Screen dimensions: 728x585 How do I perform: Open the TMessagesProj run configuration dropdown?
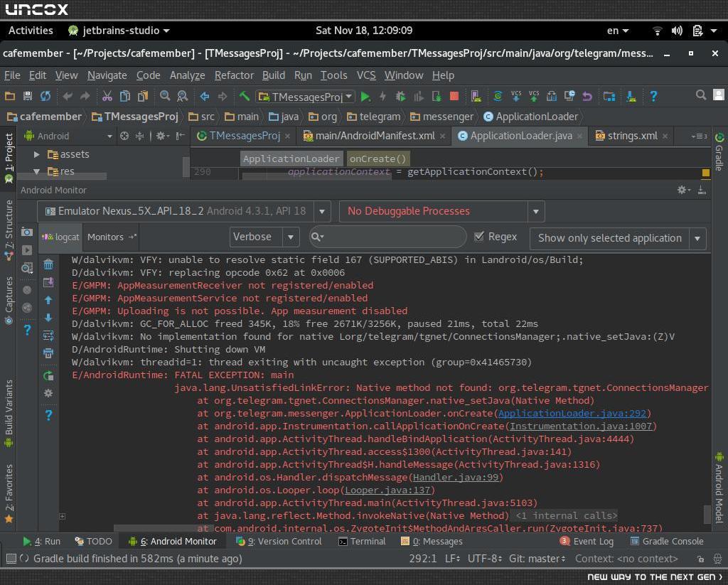coord(306,97)
